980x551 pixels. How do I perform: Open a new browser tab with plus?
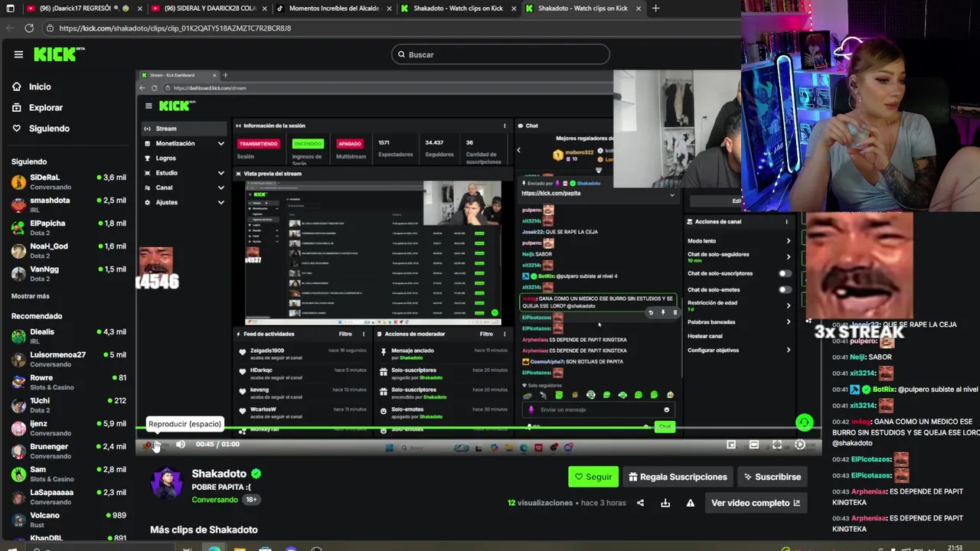pos(655,8)
